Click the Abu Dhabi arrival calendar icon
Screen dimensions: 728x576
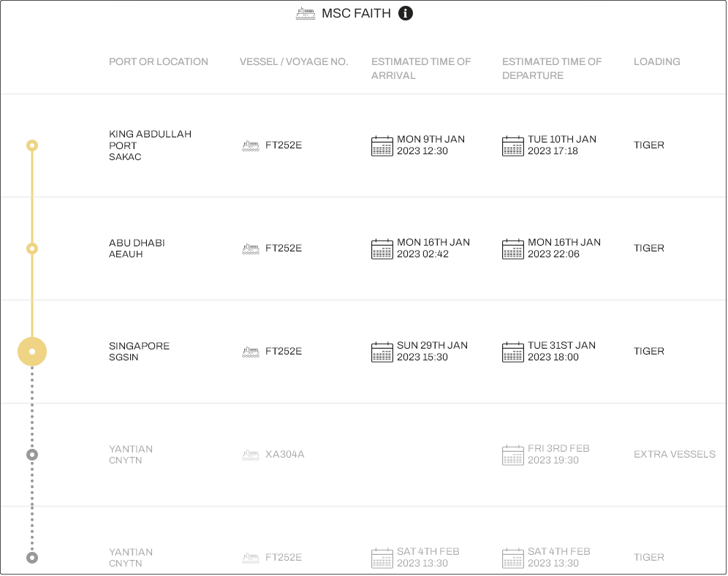tap(382, 249)
